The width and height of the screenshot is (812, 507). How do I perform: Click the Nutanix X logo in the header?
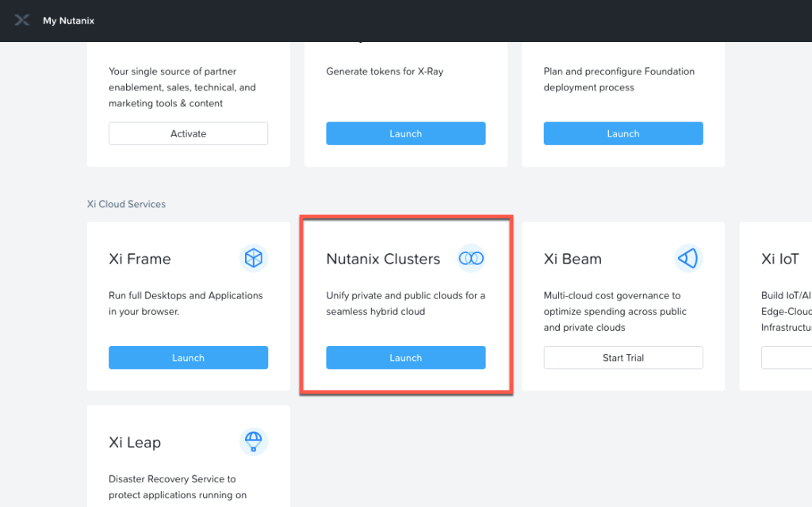(21, 20)
